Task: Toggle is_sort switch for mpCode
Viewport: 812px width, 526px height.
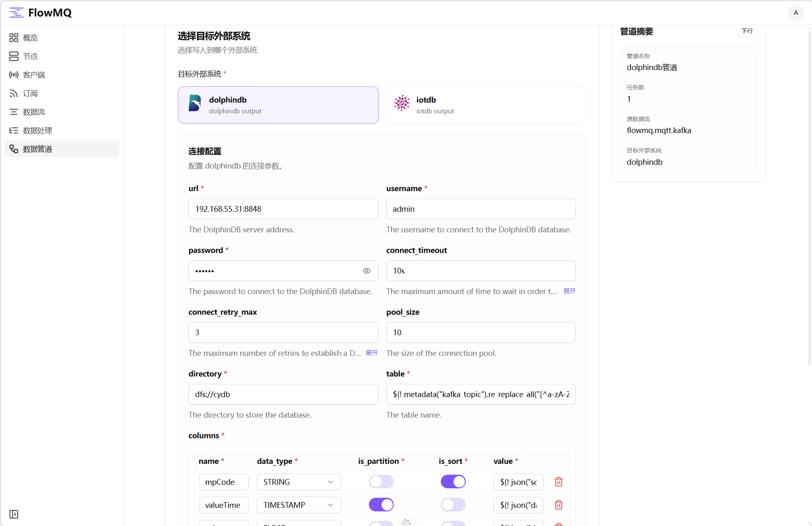Action: 453,482
